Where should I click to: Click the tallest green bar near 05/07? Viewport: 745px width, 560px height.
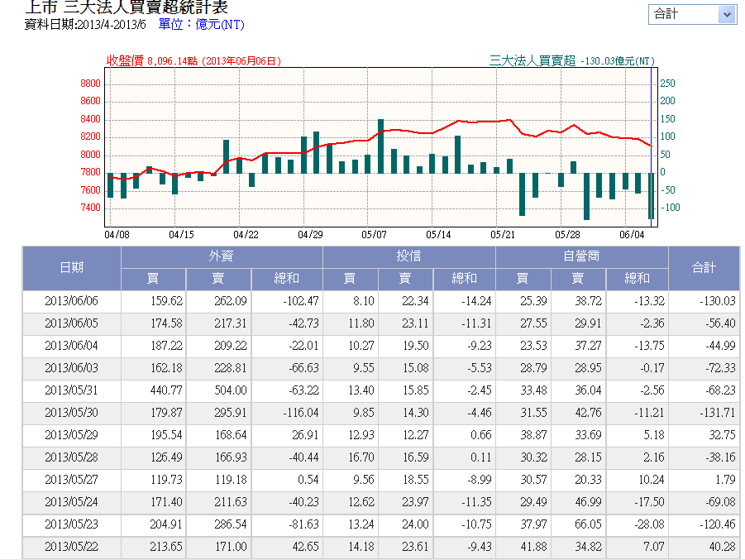(380, 146)
